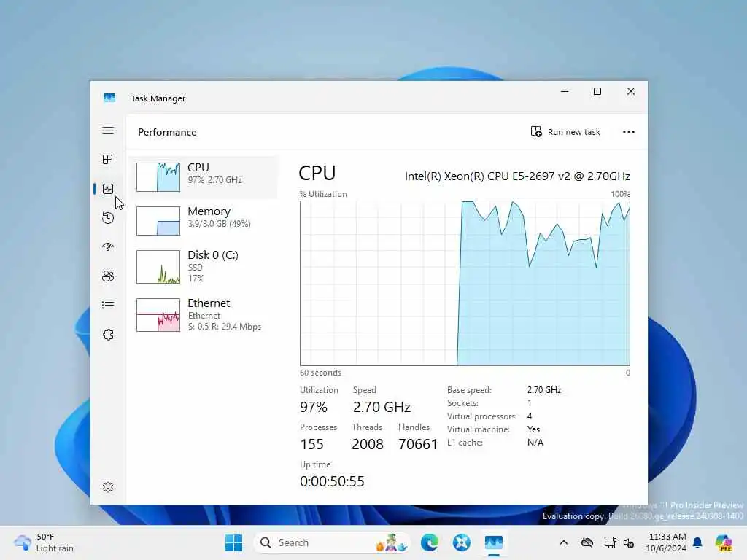This screenshot has height=560, width=747.
Task: Open the App history page icon
Action: click(x=108, y=217)
